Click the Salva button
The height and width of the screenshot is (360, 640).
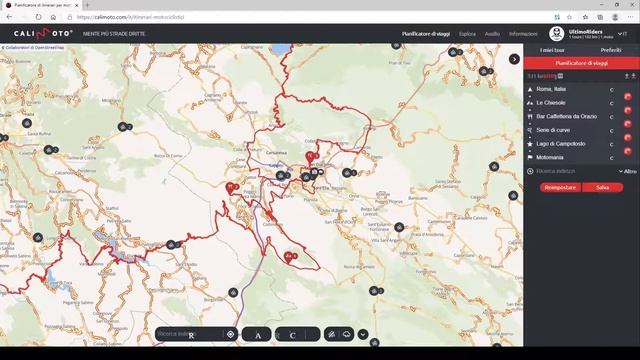(602, 187)
